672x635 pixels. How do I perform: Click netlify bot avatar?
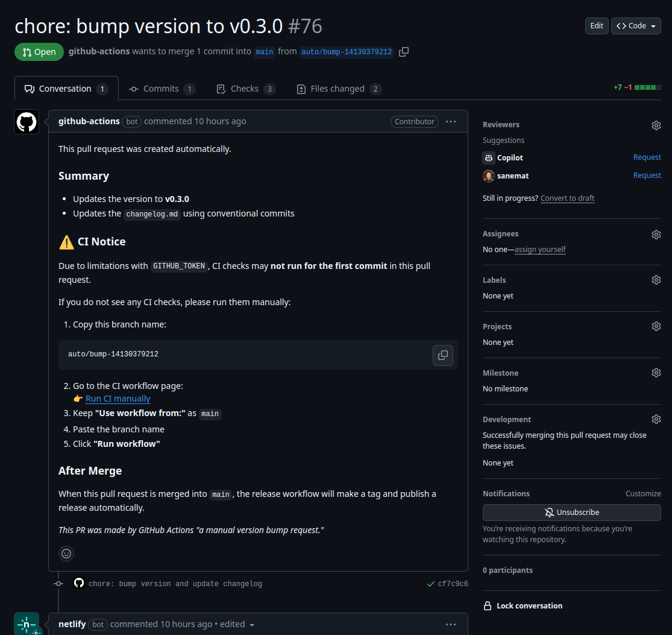click(27, 624)
